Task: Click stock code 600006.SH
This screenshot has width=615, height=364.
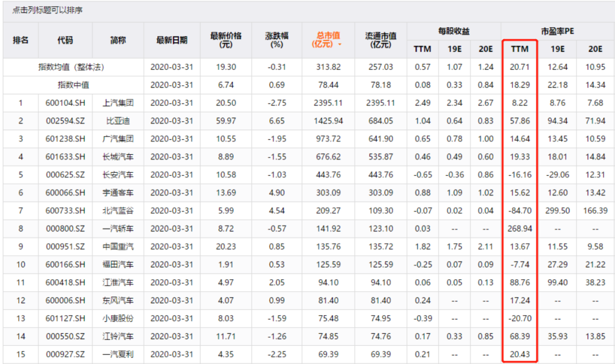Action: tap(65, 300)
